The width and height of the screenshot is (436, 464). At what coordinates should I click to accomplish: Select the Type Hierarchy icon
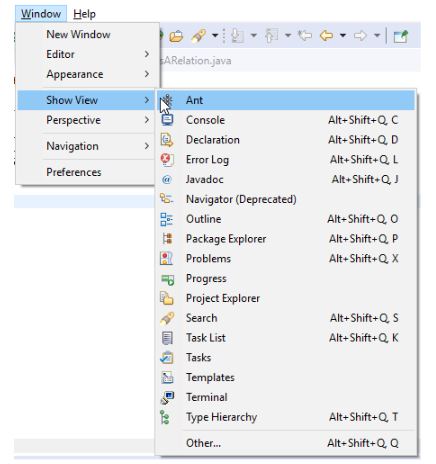(165, 417)
